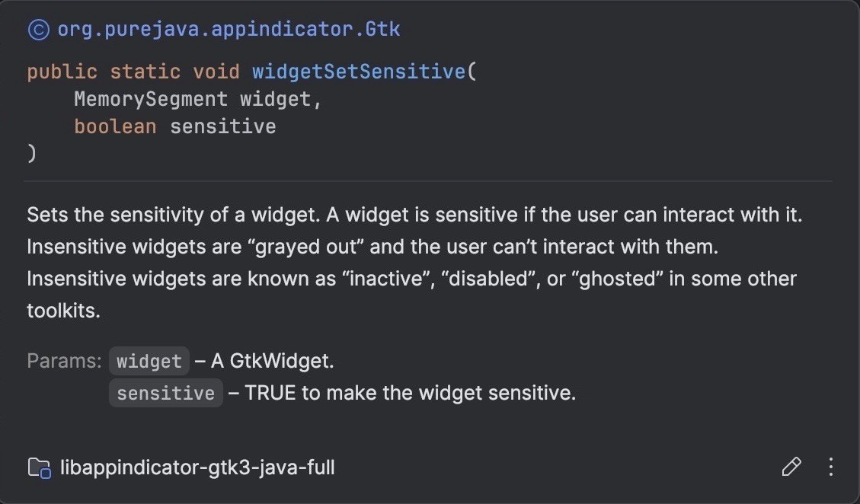Screen dimensions: 860x504
Task: Click the module folder icon
Action: (40, 467)
